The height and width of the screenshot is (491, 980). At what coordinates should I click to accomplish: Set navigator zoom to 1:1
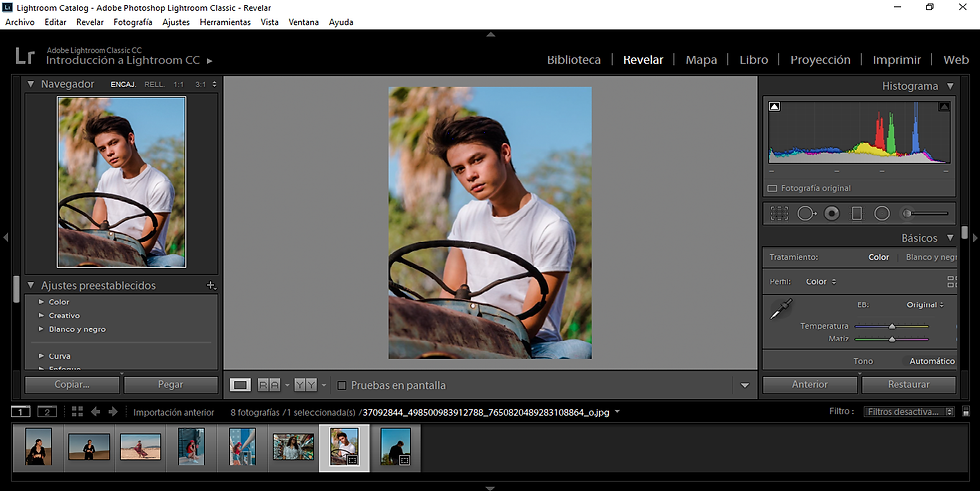click(x=179, y=84)
